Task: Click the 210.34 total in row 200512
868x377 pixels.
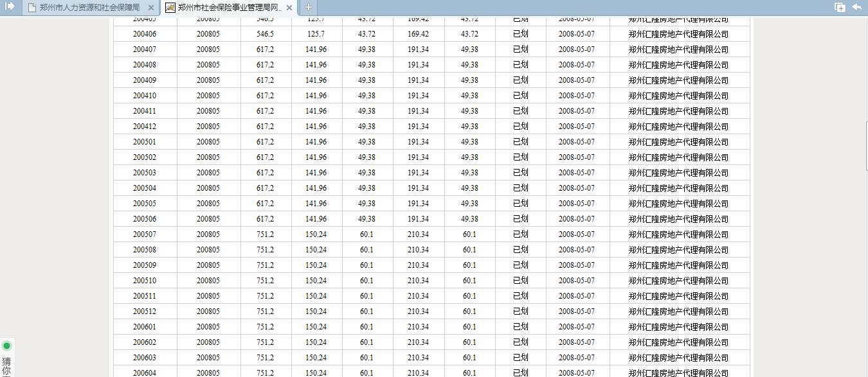Action: pos(418,311)
